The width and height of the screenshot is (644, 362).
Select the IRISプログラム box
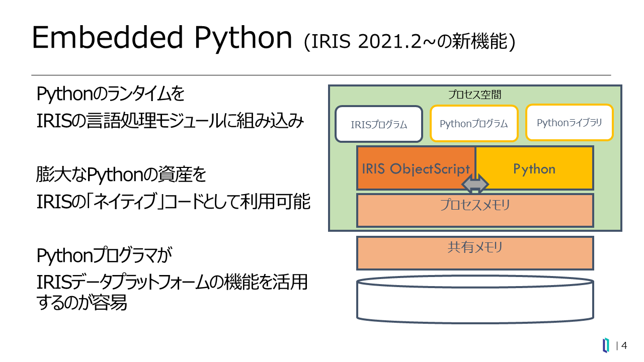[379, 124]
